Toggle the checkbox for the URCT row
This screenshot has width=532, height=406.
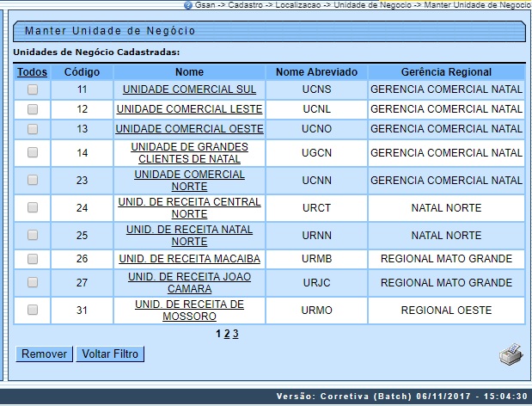[x=33, y=207]
